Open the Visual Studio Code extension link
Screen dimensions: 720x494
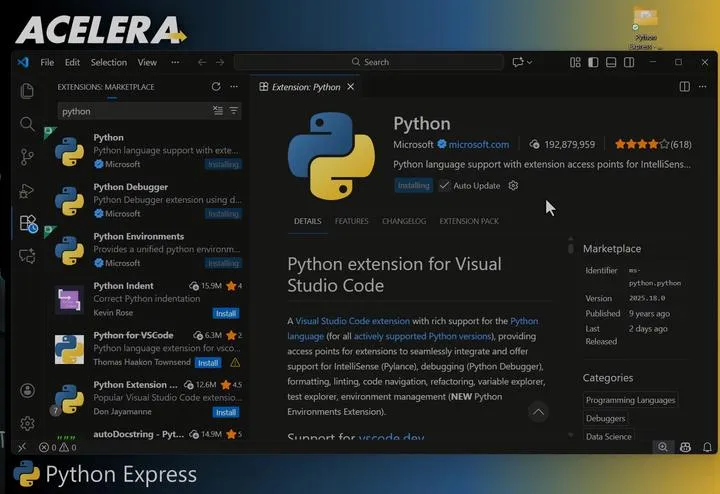pyautogui.click(x=352, y=321)
